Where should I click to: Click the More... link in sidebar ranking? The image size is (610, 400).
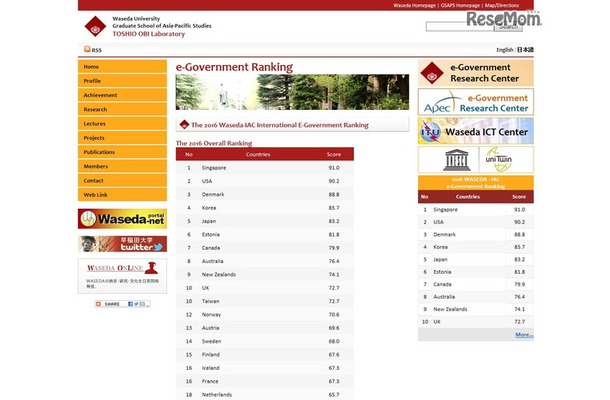tap(524, 335)
